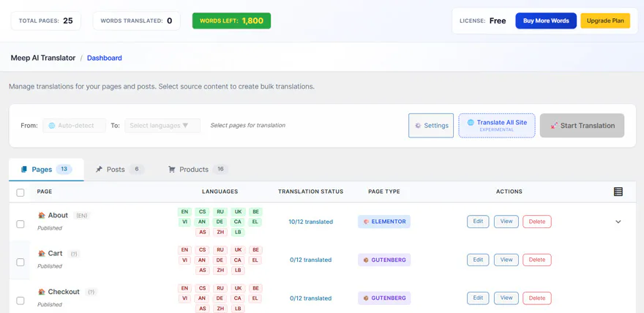This screenshot has height=313, width=644.
Task: Click globe icon in Translate All Site
Action: pos(471,122)
